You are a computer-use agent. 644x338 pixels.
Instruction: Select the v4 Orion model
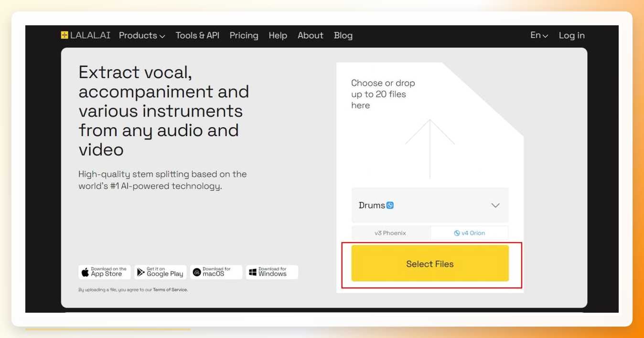coord(469,233)
